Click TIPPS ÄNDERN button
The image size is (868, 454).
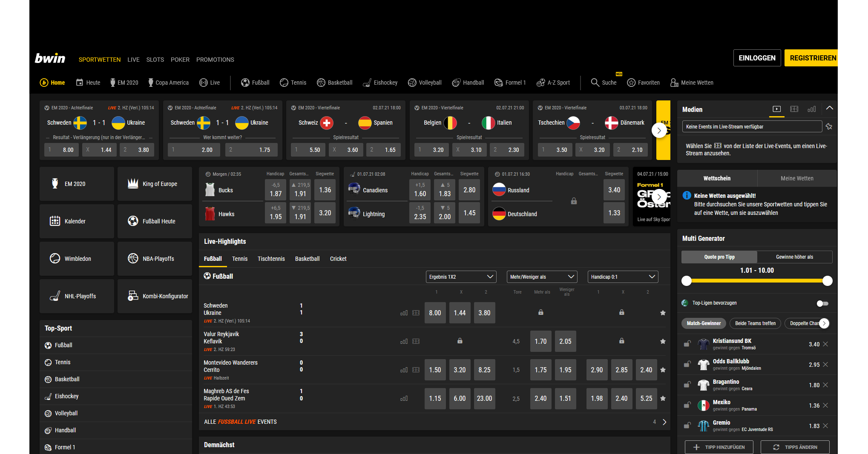coord(795,447)
